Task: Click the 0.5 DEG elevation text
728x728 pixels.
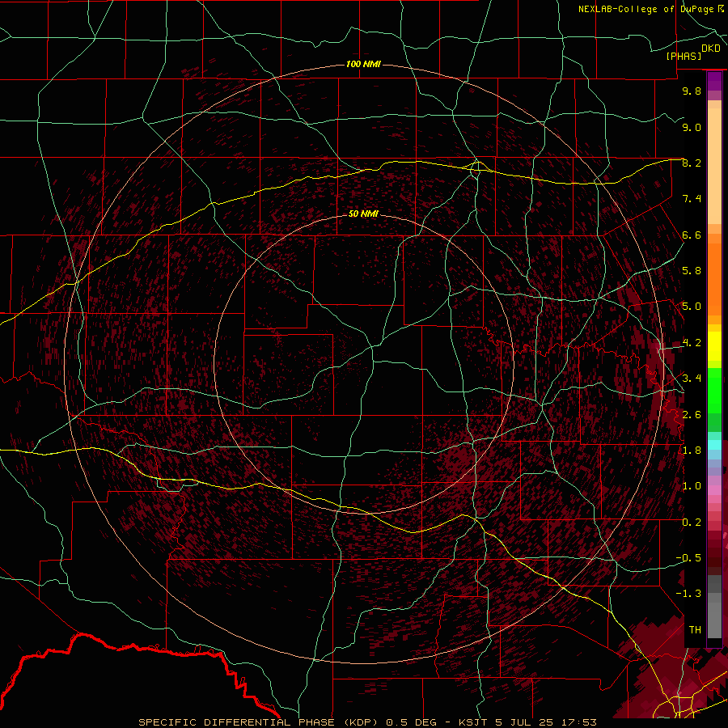Action: pyautogui.click(x=412, y=722)
